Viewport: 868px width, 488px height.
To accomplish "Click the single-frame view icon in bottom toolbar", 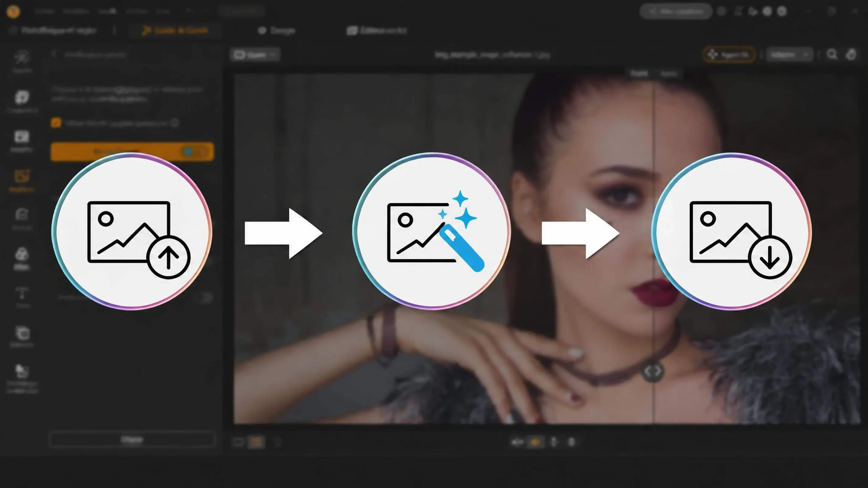I will coord(238,442).
